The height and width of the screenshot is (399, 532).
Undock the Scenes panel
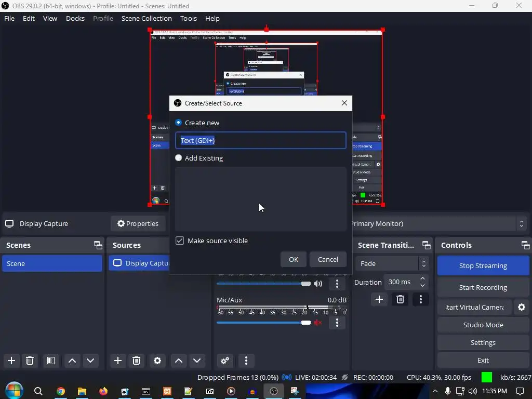98,245
